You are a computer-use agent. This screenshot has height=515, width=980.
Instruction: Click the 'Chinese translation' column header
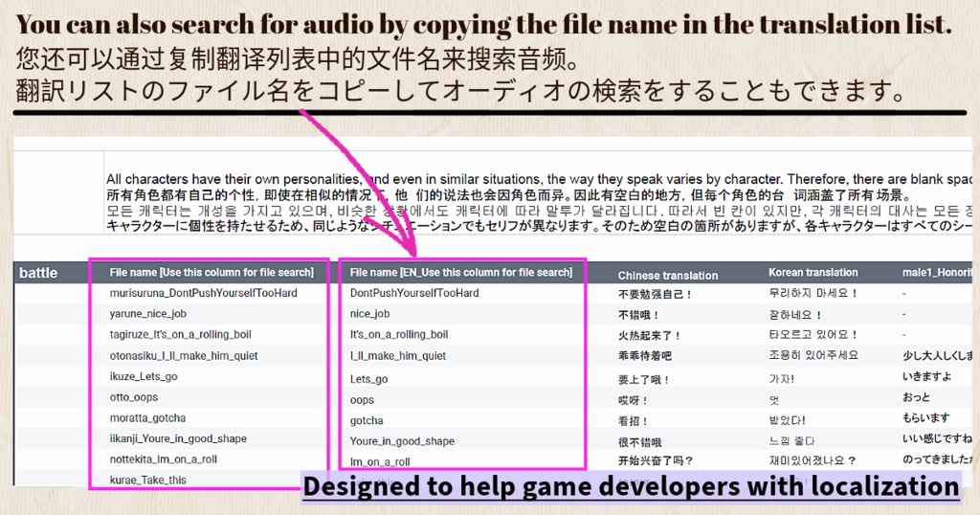(667, 275)
